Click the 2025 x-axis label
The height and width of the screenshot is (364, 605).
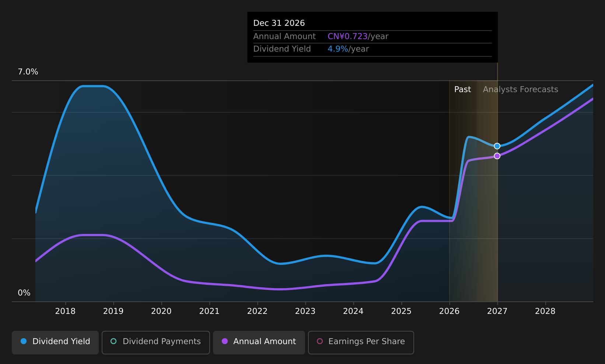point(401,311)
